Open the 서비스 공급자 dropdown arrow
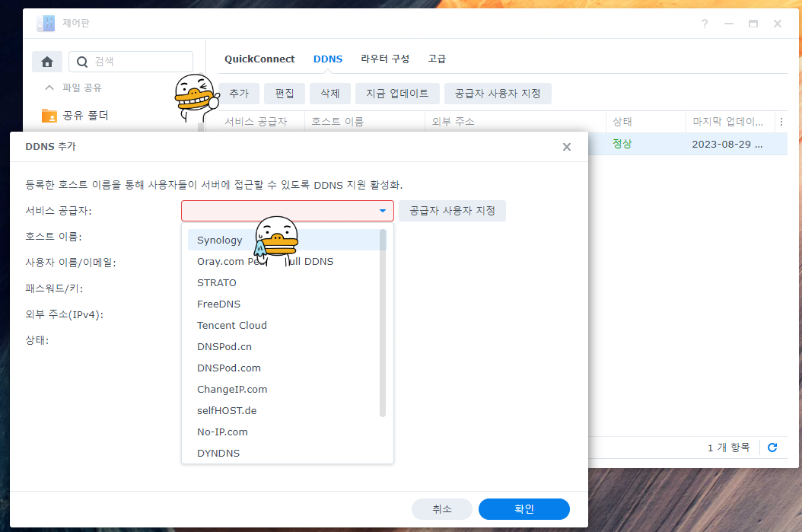The height and width of the screenshot is (532, 802). coord(383,211)
